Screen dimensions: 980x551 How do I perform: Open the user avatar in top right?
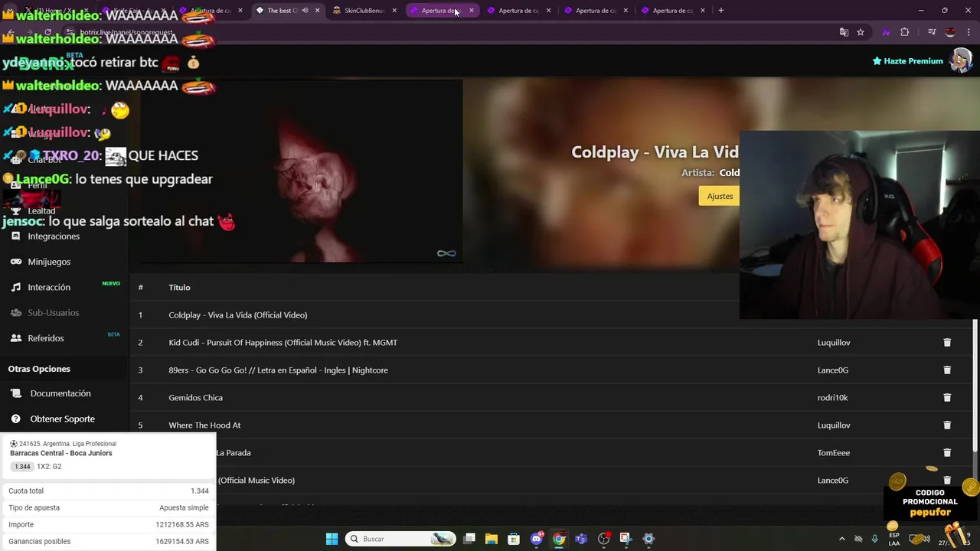(x=960, y=60)
